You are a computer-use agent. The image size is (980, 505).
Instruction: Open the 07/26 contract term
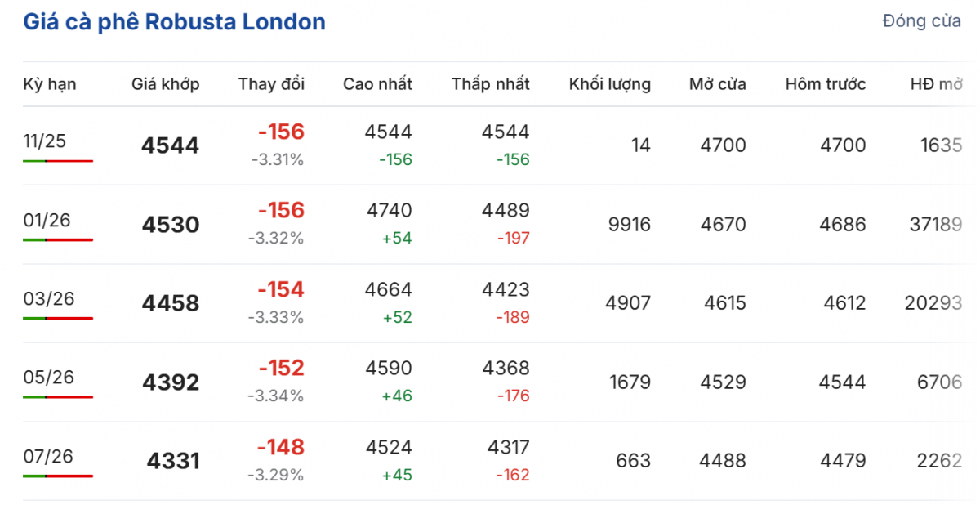tap(48, 456)
